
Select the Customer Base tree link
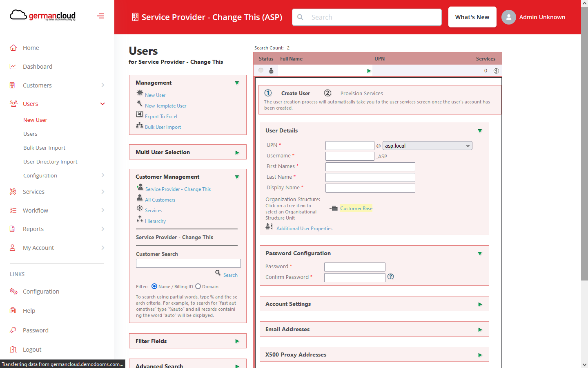coord(356,208)
